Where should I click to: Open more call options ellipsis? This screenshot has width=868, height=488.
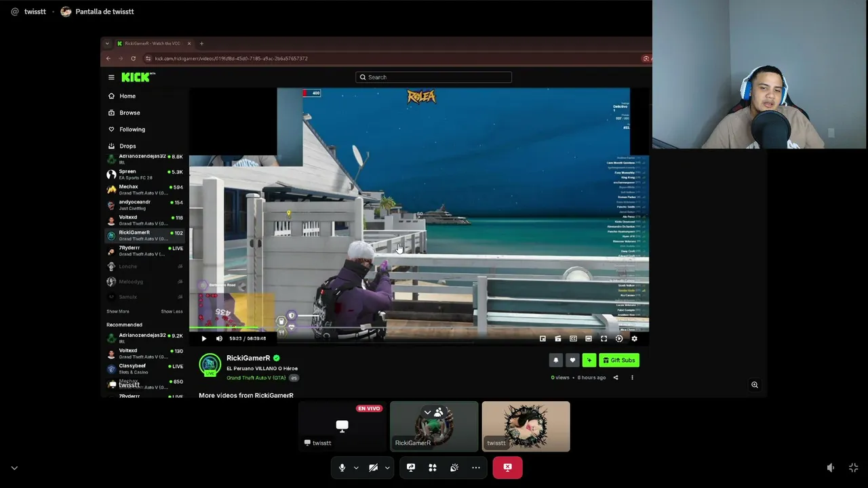point(476,468)
